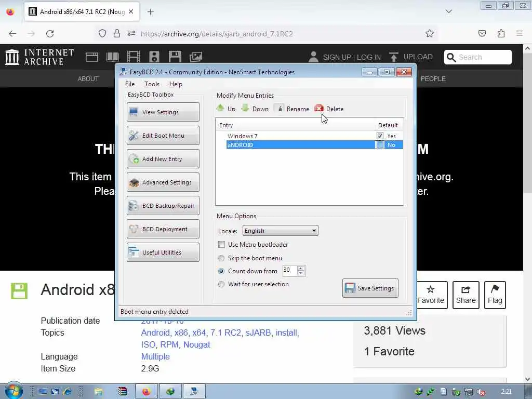Open Advanced Settings in EasyBCD

coord(163,182)
